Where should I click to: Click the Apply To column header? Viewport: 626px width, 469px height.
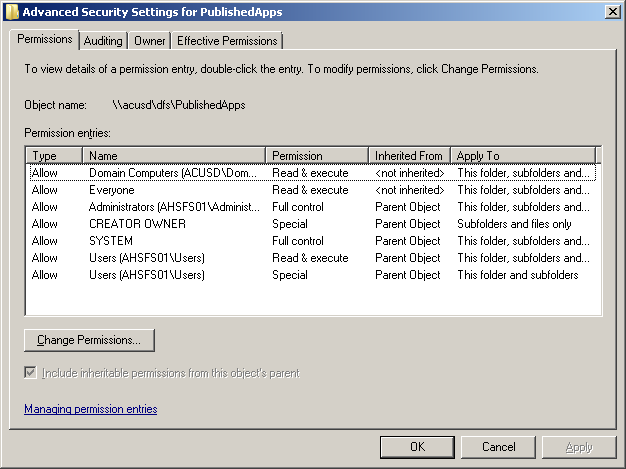tap(523, 156)
